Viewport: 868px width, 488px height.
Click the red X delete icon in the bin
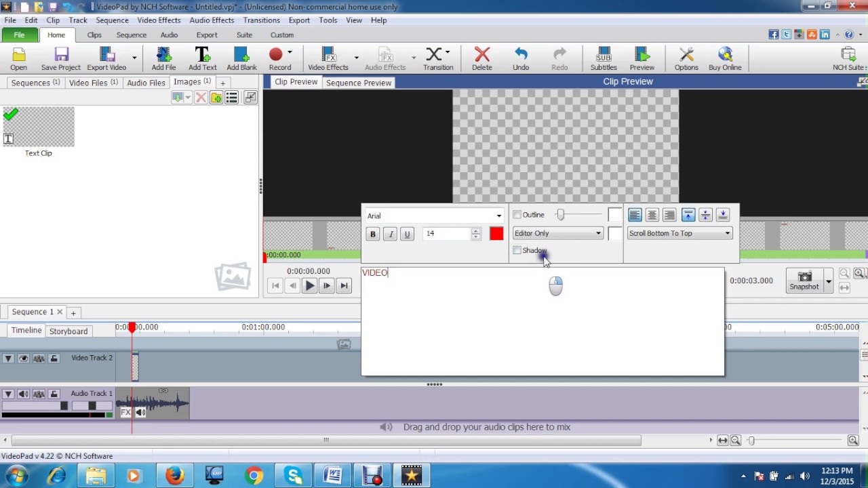(x=201, y=98)
